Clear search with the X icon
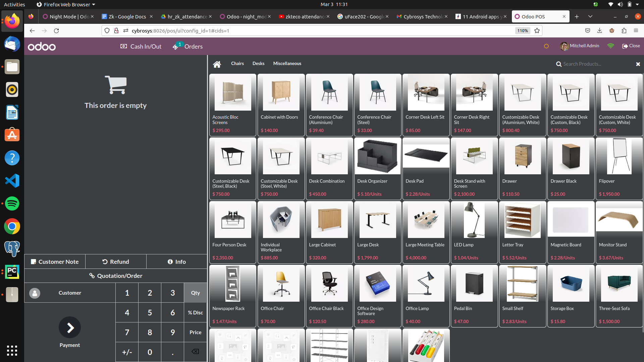This screenshot has width=644, height=362. click(x=638, y=64)
